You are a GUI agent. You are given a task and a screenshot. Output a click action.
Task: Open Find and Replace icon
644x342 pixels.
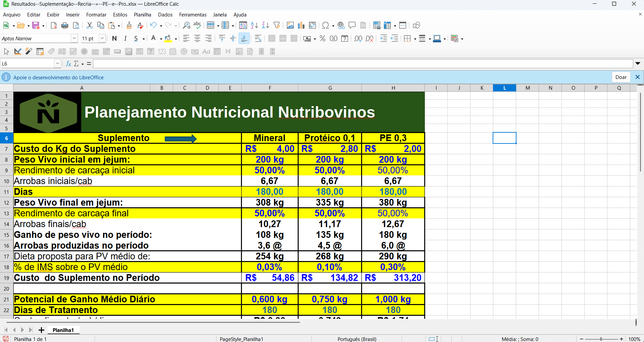[187, 25]
